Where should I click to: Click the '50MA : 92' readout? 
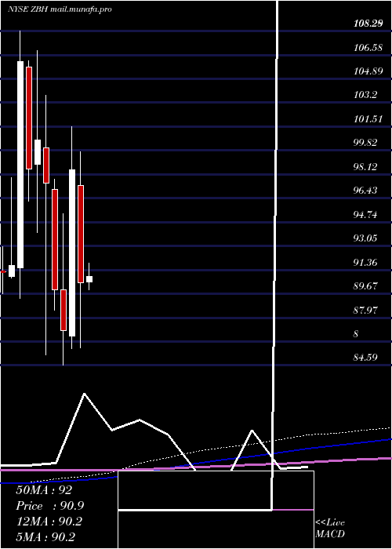coord(44,490)
